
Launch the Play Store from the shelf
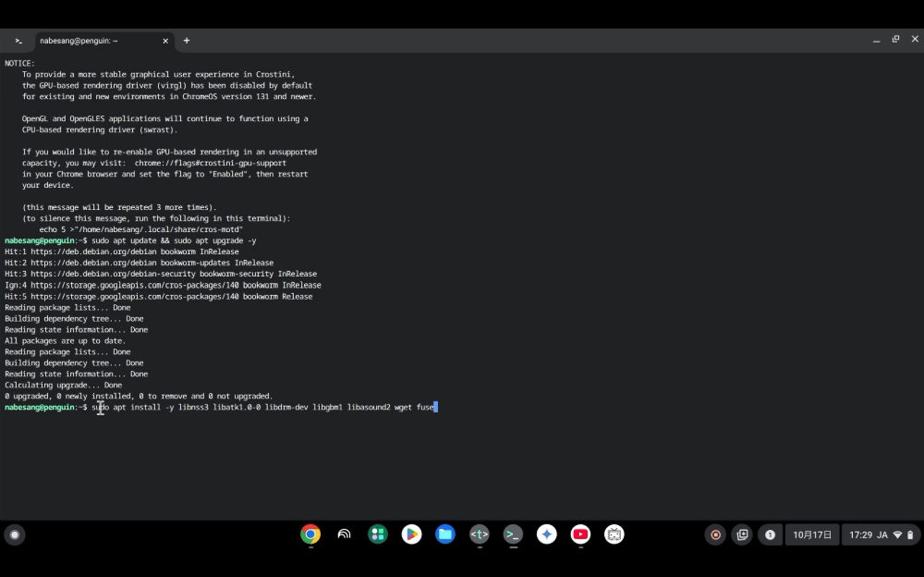411,534
